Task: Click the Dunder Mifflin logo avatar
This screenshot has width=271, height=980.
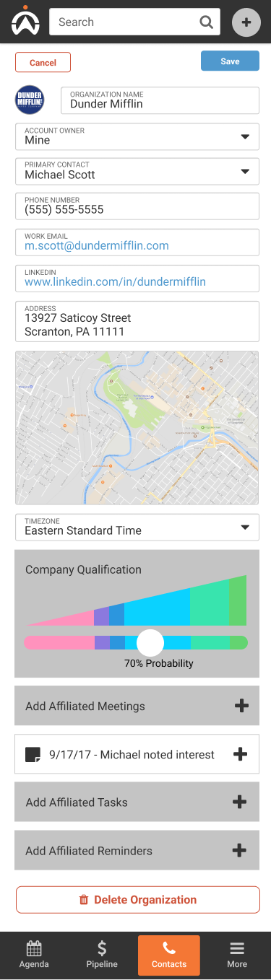Action: (30, 100)
